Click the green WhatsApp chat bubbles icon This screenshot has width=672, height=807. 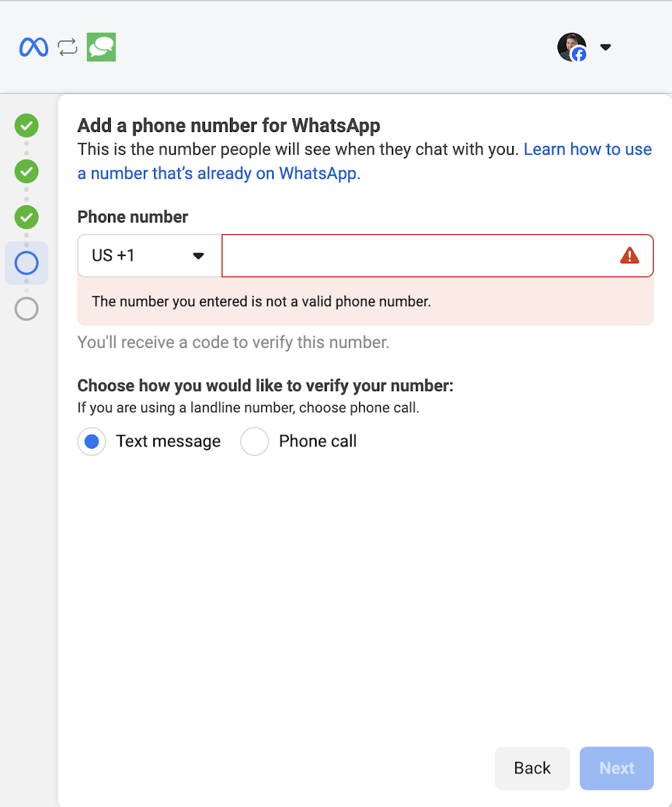point(101,47)
